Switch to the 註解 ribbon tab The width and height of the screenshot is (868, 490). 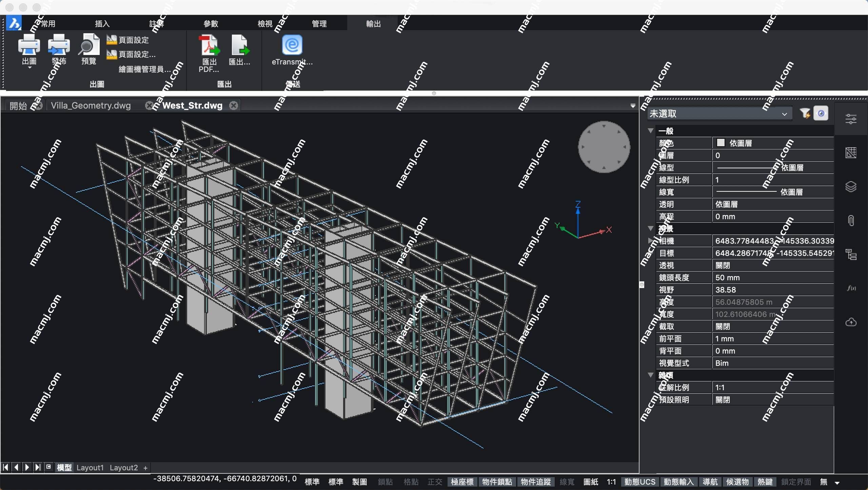point(157,24)
